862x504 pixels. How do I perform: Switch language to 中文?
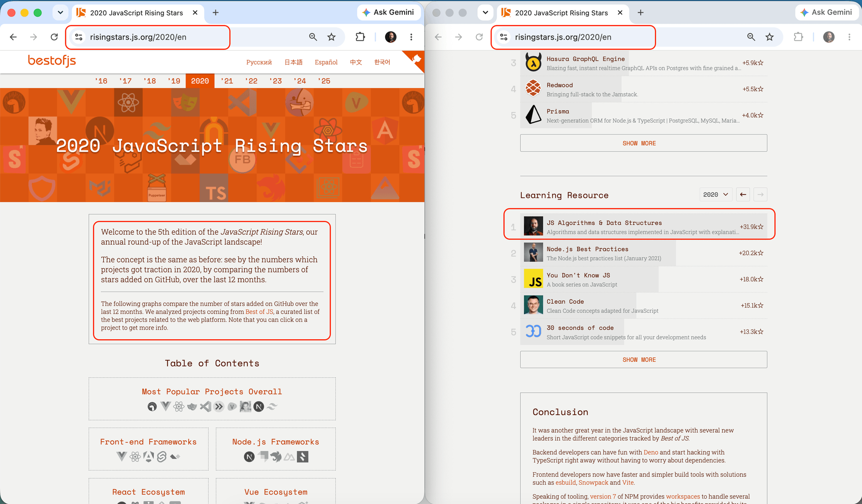pos(356,62)
